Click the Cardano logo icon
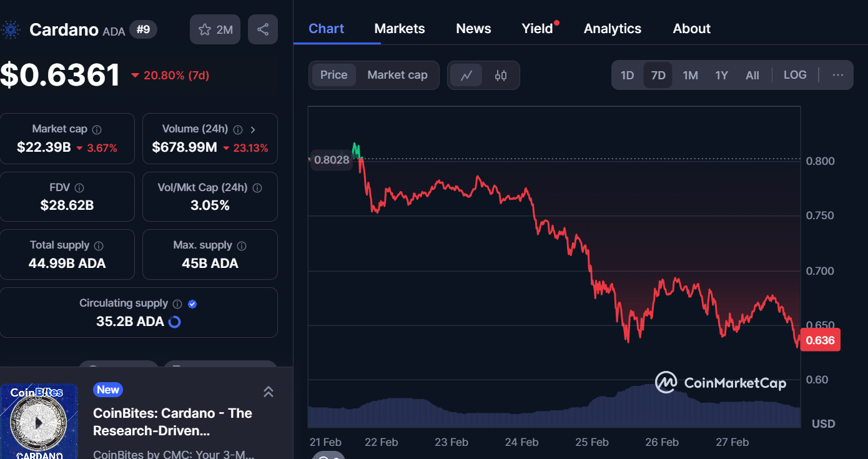 click(x=10, y=29)
